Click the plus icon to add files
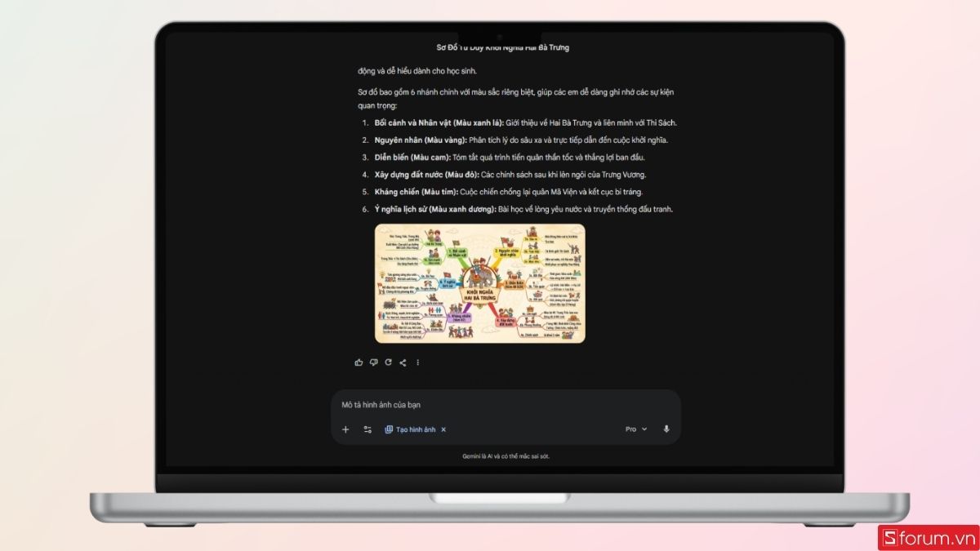This screenshot has width=980, height=551. coord(345,429)
